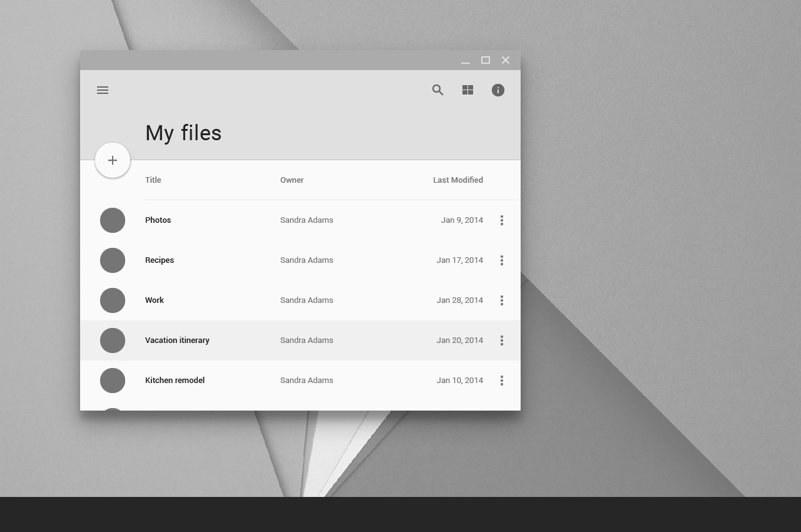
Task: Switch to grid view layout
Action: click(x=467, y=90)
